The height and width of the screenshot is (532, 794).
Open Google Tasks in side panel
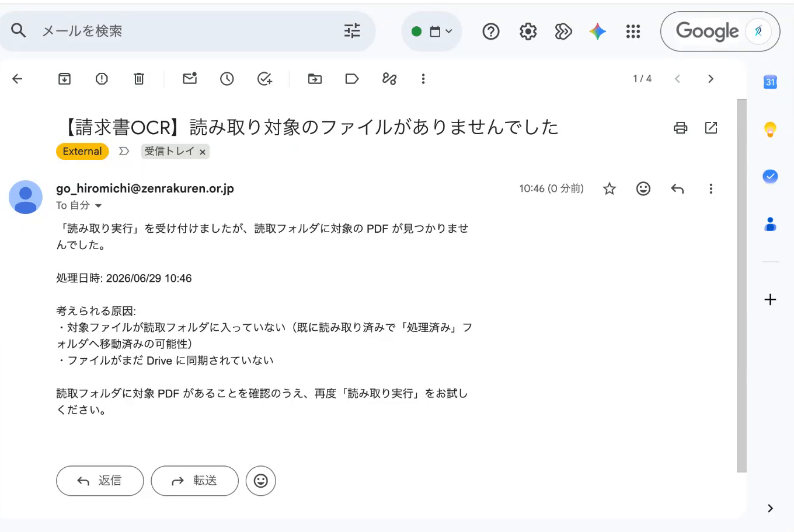[x=770, y=176]
